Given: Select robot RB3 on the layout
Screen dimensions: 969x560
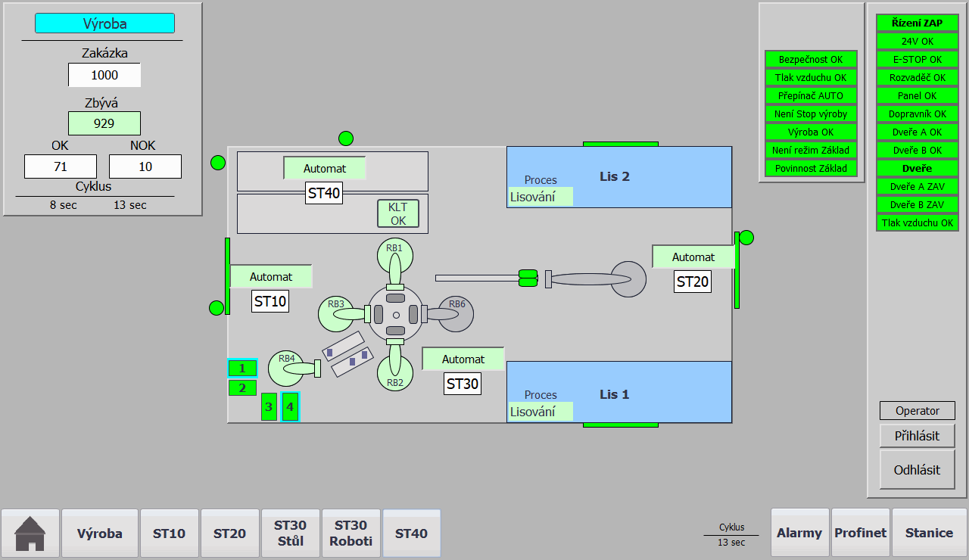Looking at the screenshot, I should coord(337,313).
